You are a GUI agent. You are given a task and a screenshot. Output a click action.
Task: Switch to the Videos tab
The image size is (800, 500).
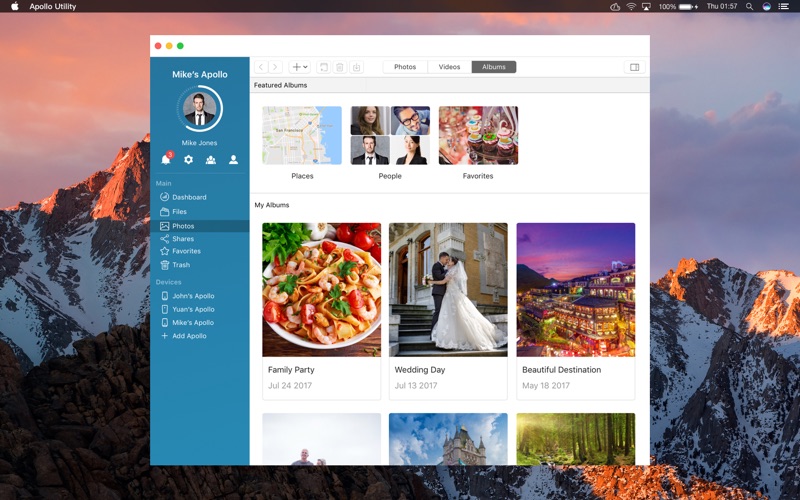coord(449,67)
